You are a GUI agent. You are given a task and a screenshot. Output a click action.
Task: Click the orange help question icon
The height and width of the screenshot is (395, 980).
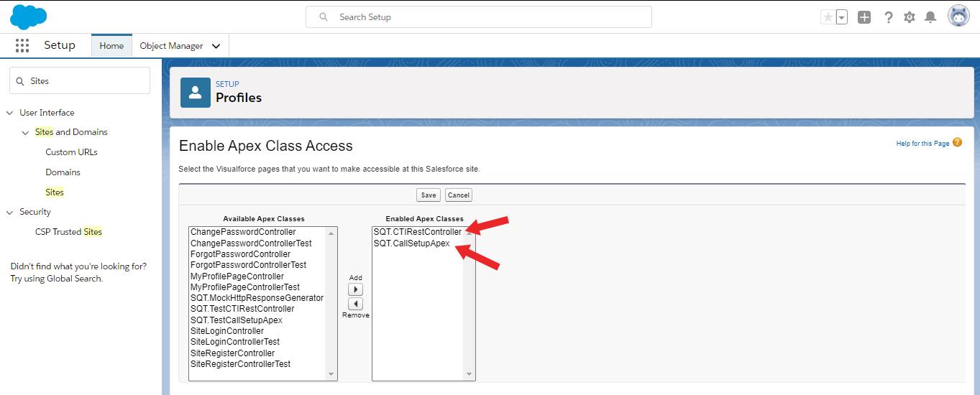click(x=957, y=143)
